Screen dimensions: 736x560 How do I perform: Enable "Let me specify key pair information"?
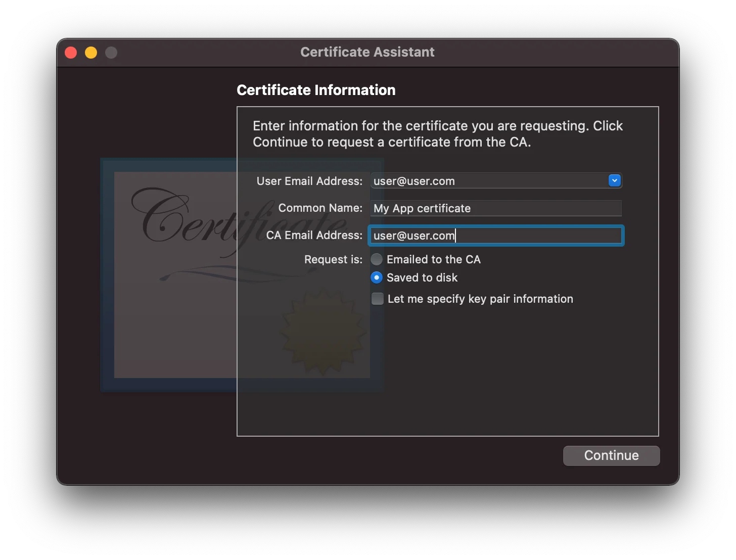point(378,299)
